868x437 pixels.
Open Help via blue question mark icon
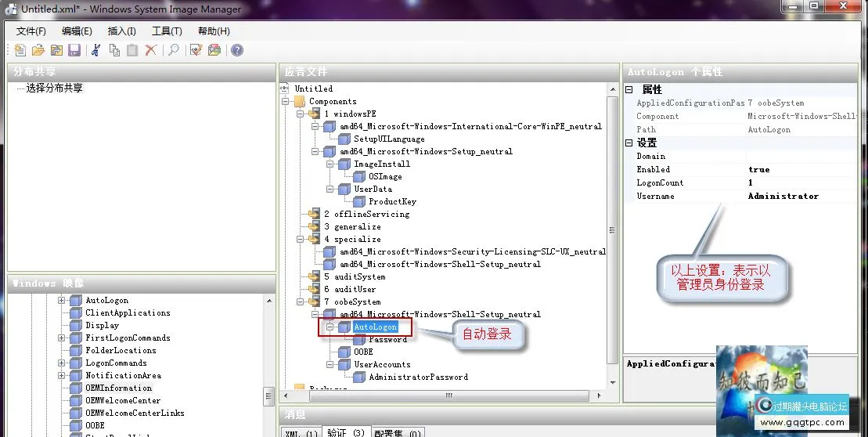point(236,50)
